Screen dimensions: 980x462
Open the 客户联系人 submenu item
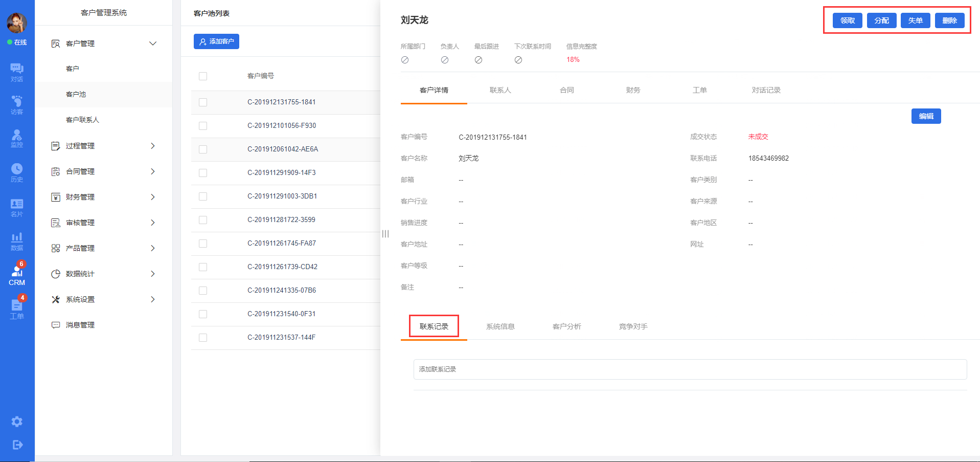104,120
